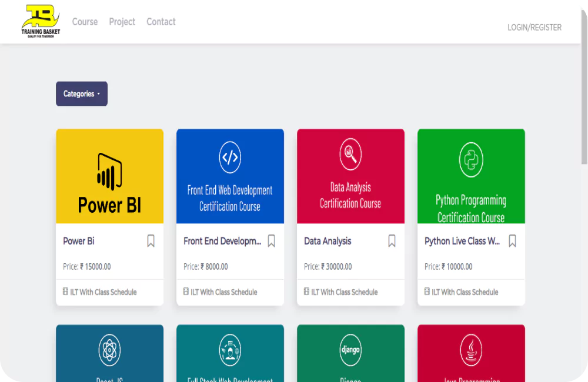
Task: Click ILT With Class Schedule under Power Bi
Action: click(x=103, y=292)
